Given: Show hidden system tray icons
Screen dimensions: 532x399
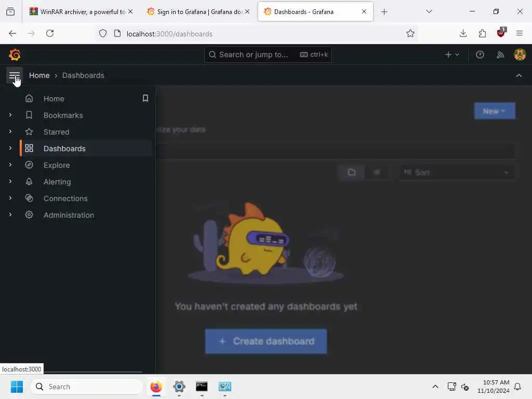Looking at the screenshot, I should pos(435,387).
